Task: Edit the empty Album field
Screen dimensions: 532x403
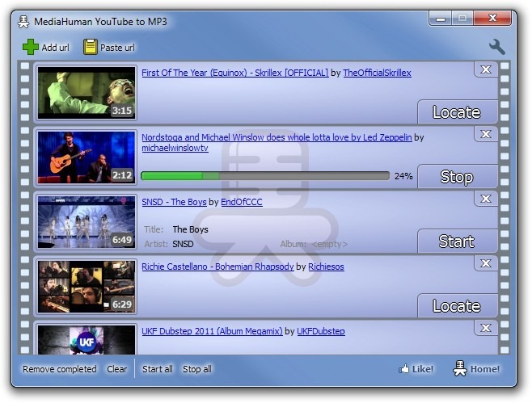Action: coord(329,244)
